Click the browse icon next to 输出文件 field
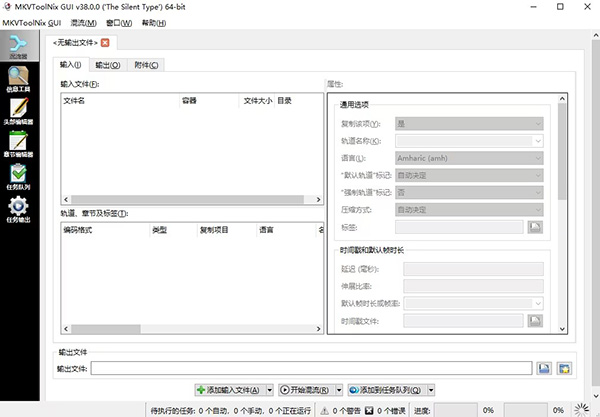This screenshot has height=417, width=600. pos(544,369)
